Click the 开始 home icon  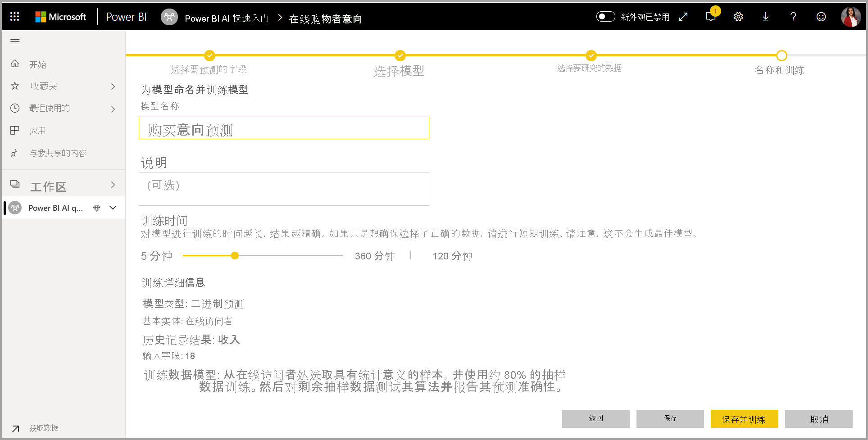(x=15, y=64)
